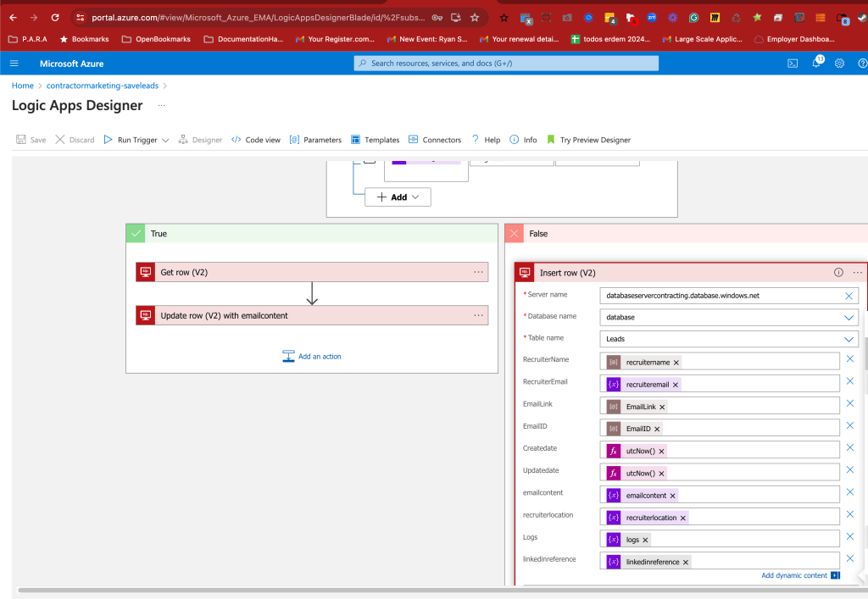Open the Database name dropdown
Viewport: 868px width, 599px height.
point(848,318)
